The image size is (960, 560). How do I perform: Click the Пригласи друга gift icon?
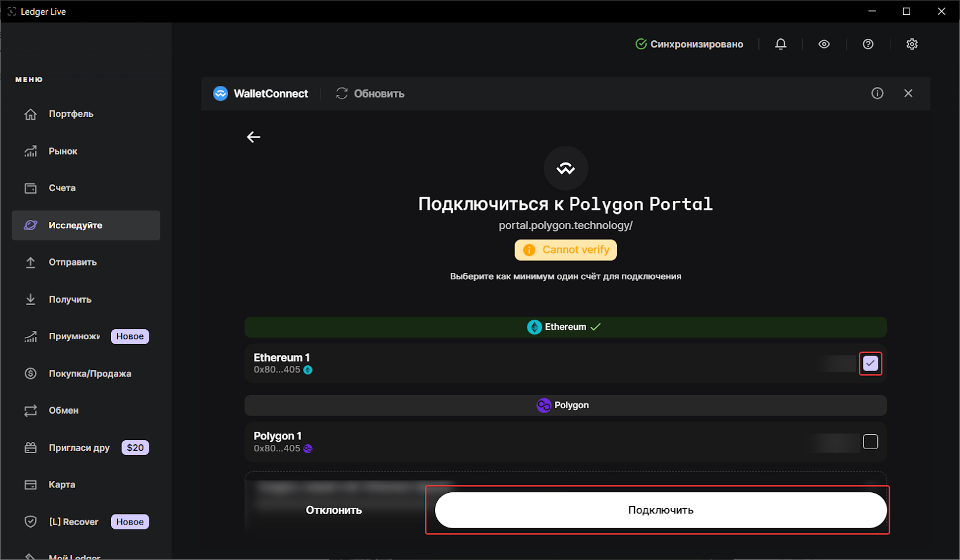click(x=31, y=448)
